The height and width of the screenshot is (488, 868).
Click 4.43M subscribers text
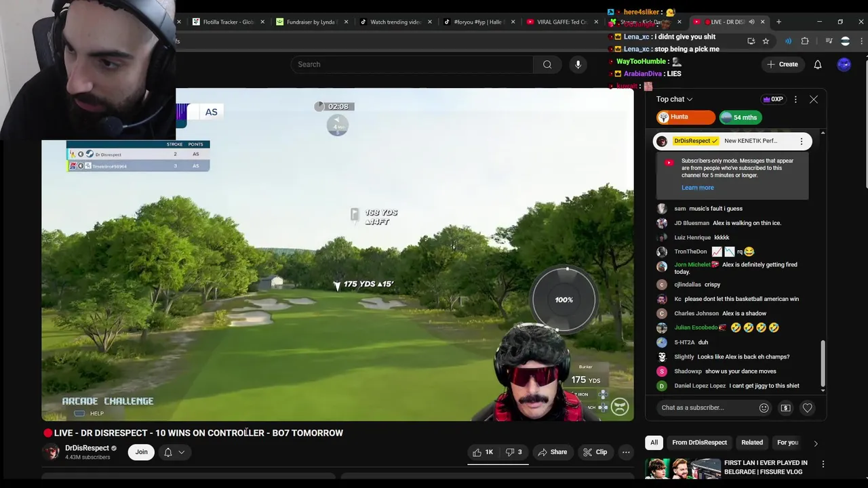click(x=87, y=457)
